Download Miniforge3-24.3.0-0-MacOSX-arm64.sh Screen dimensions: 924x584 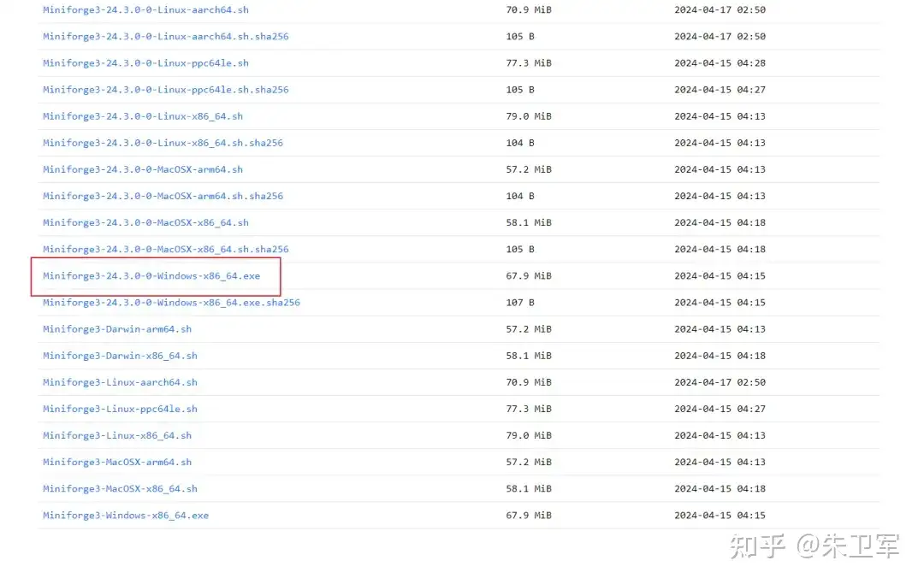click(143, 169)
